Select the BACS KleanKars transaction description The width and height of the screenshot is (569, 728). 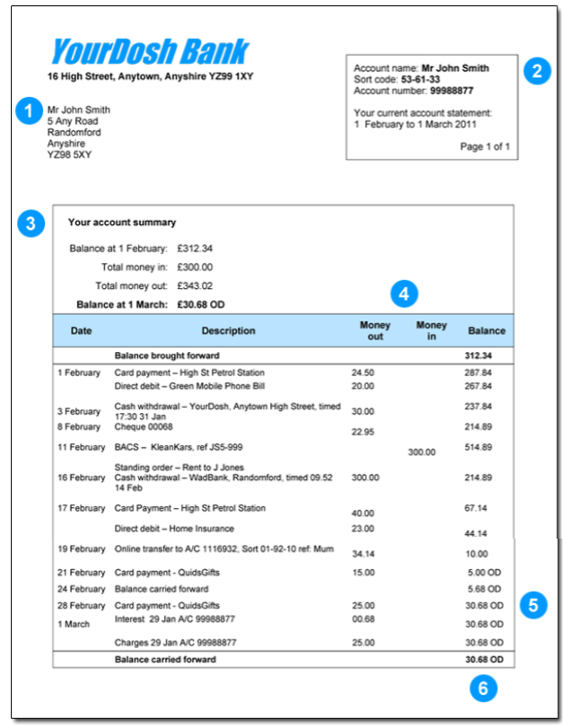click(179, 446)
